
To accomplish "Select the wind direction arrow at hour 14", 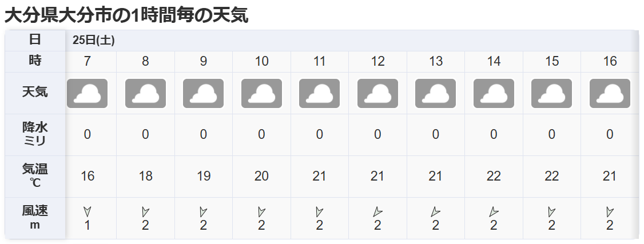I will pos(494,211).
